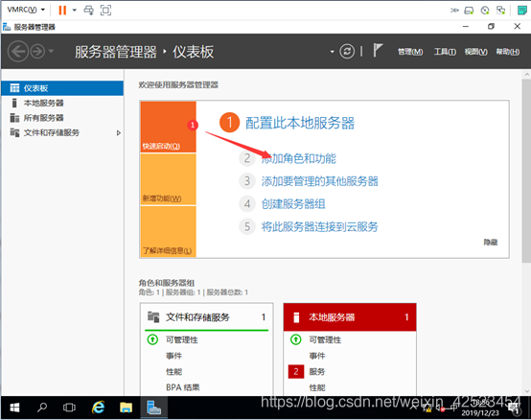Screen dimensions: 531x420
Task: Open Windows search from the taskbar
Action: 42,408
